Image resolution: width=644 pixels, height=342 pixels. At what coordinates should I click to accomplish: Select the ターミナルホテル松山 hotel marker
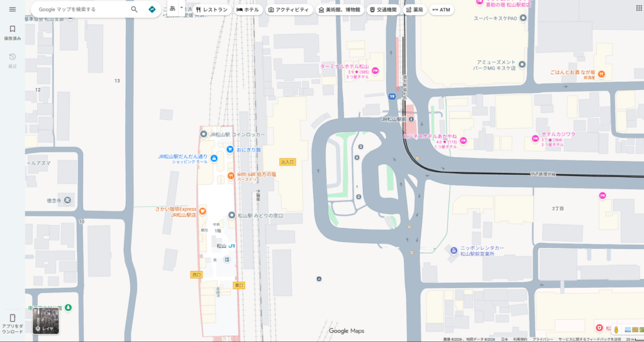(375, 70)
